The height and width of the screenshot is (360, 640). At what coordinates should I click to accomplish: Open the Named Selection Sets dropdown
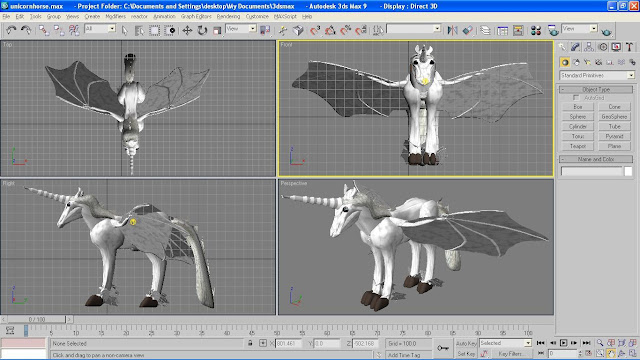tap(413, 29)
